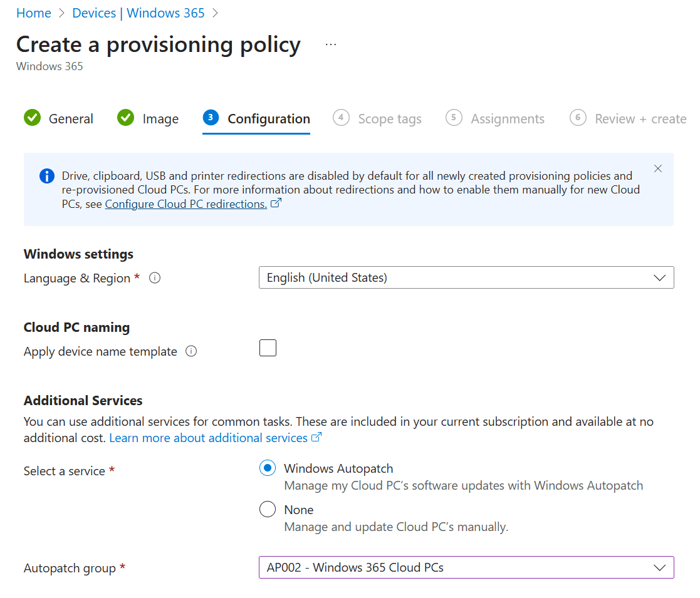
Task: Click the green General step checkmark
Action: 33,118
